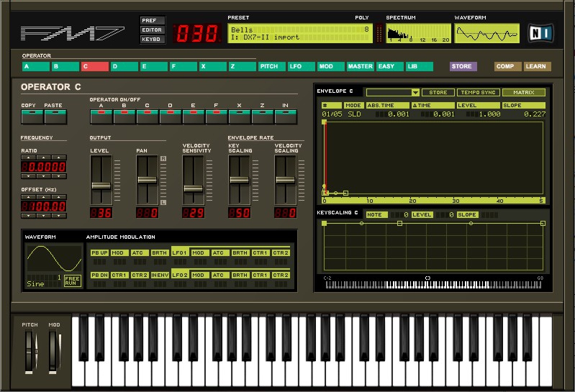This screenshot has width=575, height=392.
Task: Click the Waveform oscilloscope display at top
Action: click(485, 33)
